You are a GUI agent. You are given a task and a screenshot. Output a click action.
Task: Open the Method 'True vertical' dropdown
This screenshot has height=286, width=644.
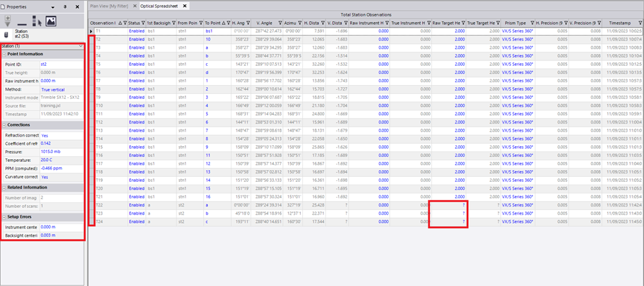(62, 89)
